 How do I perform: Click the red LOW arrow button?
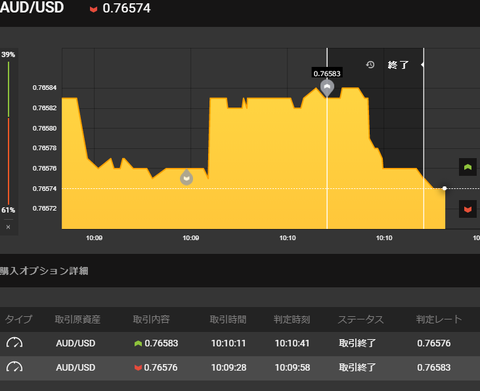click(468, 209)
